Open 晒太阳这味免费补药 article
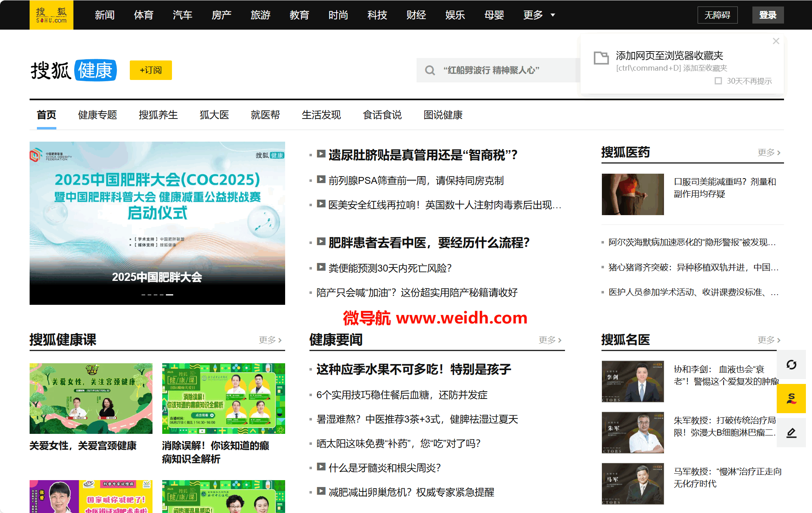This screenshot has width=812, height=513. [398, 444]
